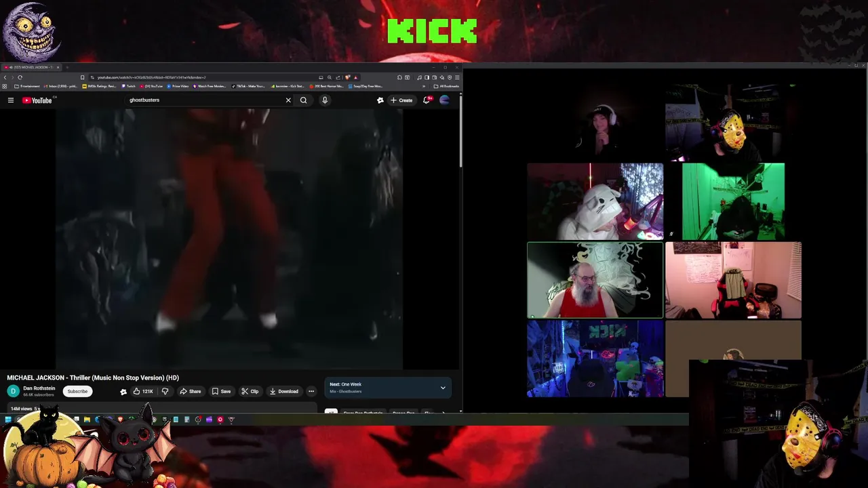868x488 pixels.
Task: Open the IMDb Ratings bookmark
Action: tap(99, 86)
